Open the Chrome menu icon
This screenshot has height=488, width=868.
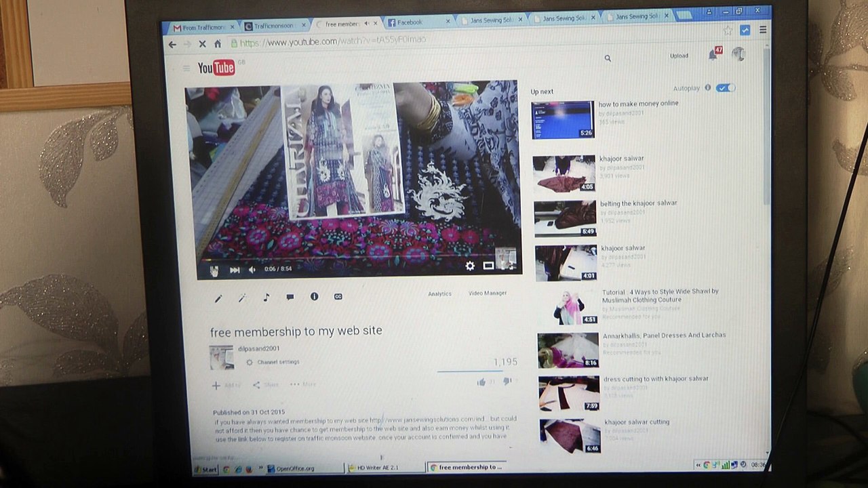pyautogui.click(x=763, y=30)
